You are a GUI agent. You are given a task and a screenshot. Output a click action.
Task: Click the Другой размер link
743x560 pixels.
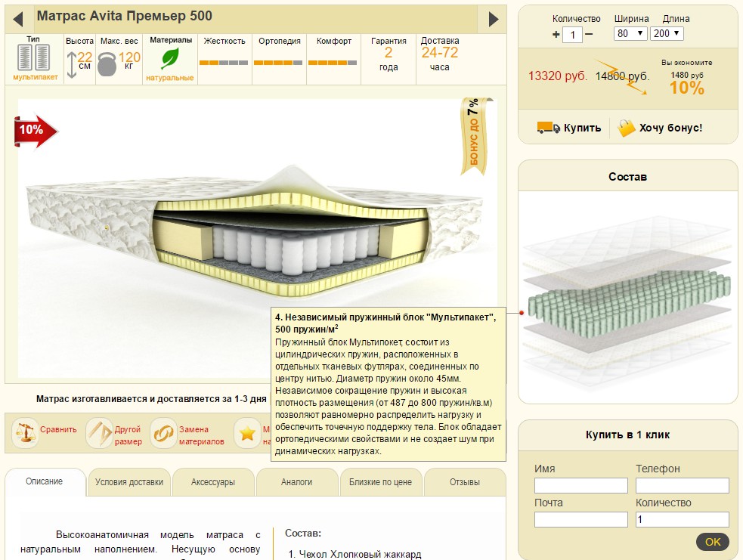tap(128, 435)
